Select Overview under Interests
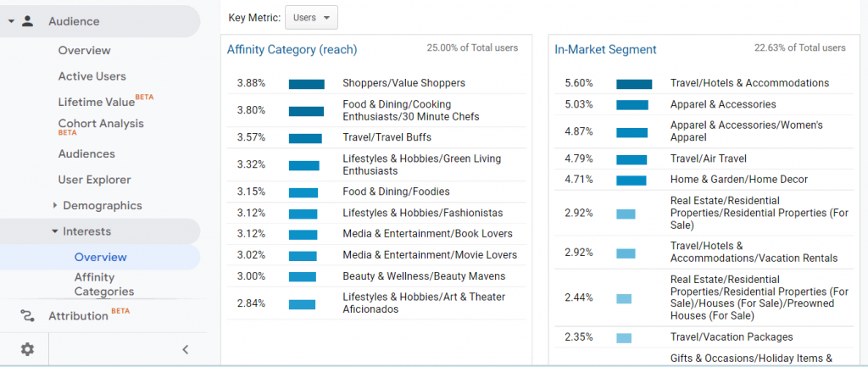This screenshot has width=868, height=367. (100, 257)
